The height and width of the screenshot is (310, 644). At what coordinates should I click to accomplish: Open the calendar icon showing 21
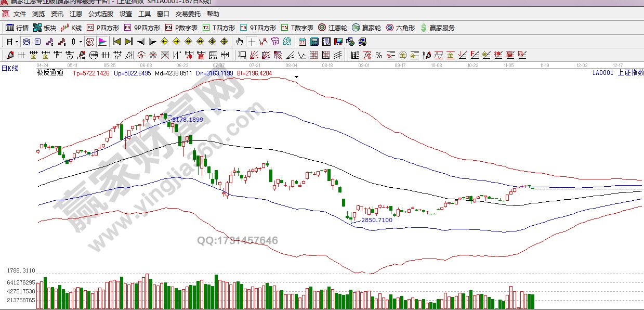tap(303, 42)
